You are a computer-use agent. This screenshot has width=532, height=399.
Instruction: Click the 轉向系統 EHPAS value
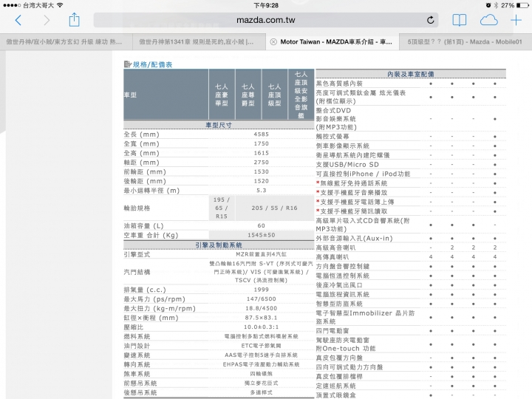262,364
